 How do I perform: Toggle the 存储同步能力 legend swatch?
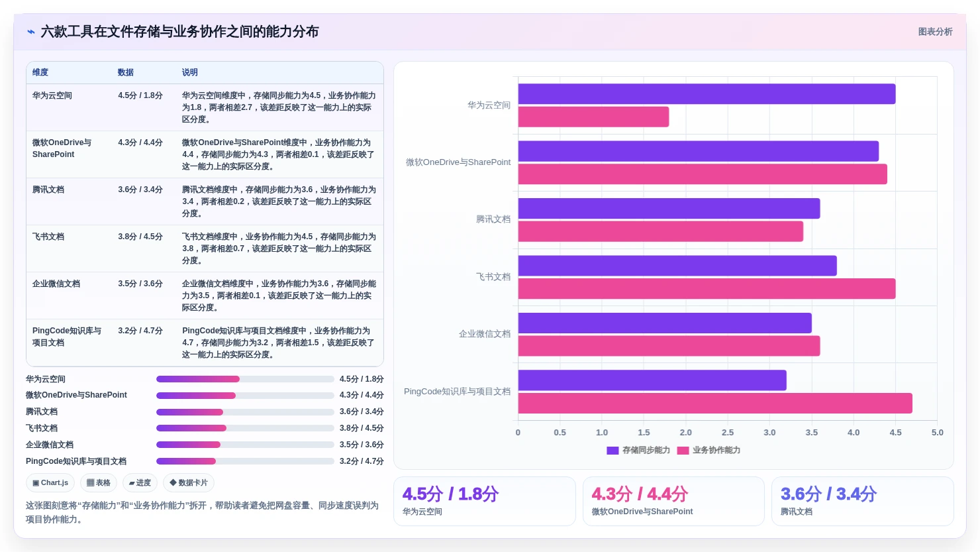coord(612,451)
